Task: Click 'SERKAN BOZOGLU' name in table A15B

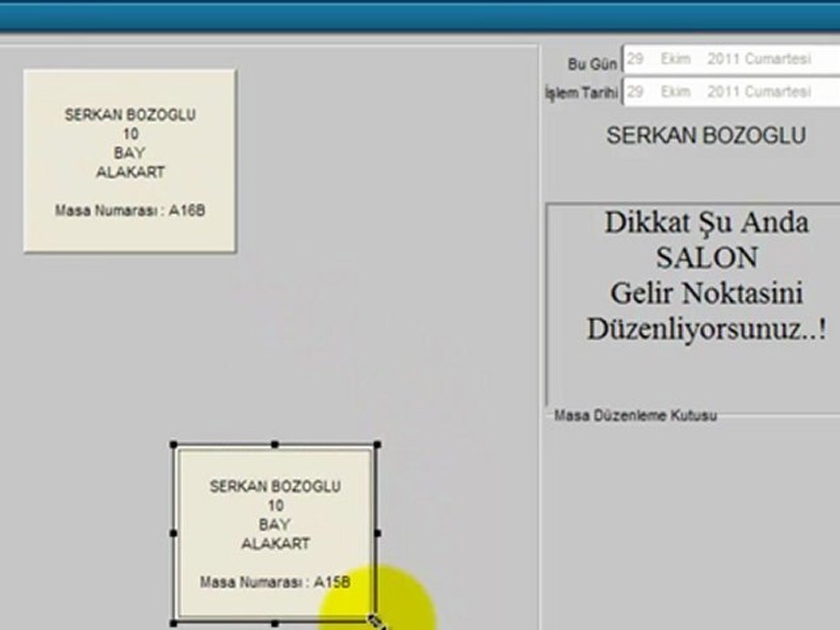Action: click(276, 486)
